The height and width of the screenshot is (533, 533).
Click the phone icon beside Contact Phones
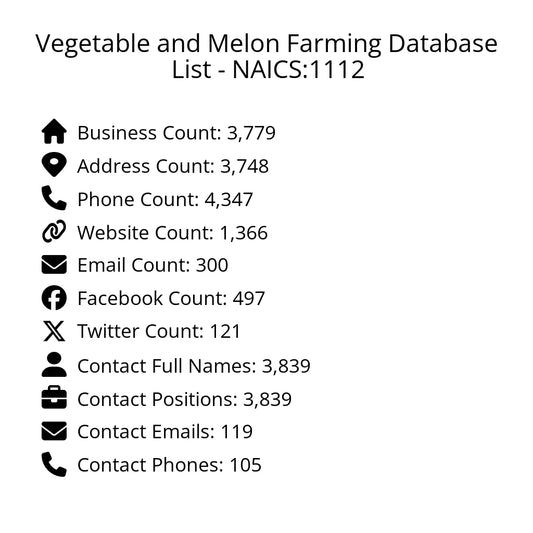[x=54, y=464]
